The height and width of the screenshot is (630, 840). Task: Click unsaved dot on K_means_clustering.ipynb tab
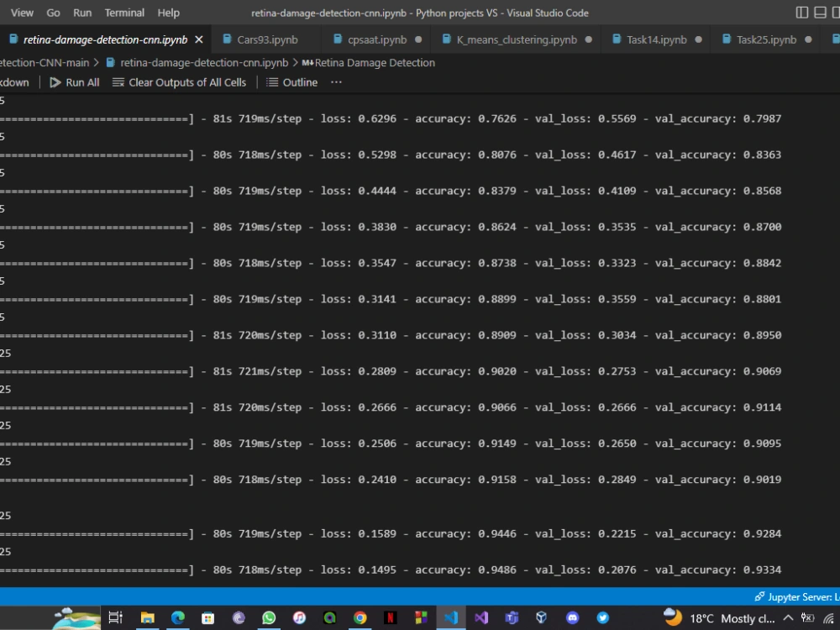click(x=589, y=39)
